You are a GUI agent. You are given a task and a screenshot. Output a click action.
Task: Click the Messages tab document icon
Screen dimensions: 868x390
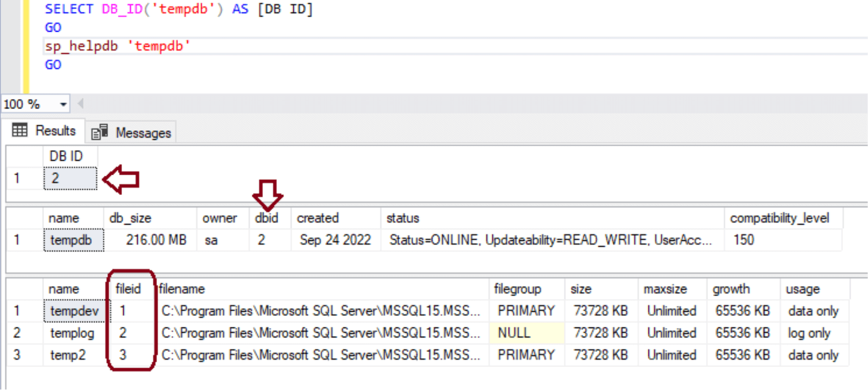click(99, 132)
